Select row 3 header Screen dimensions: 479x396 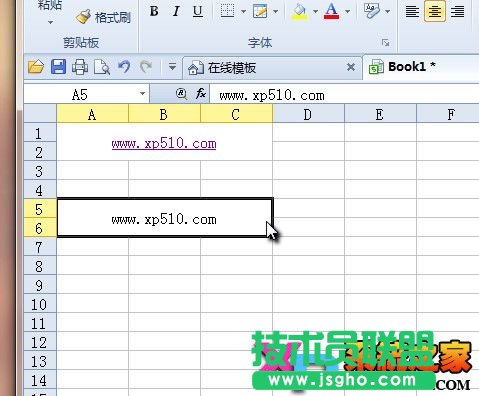click(x=40, y=171)
